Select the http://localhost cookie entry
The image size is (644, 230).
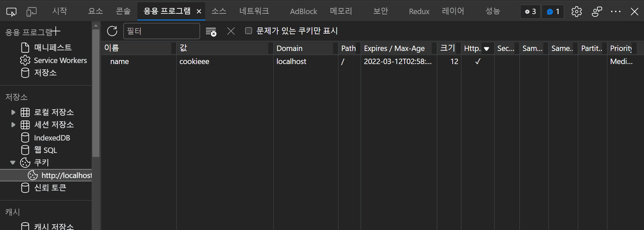click(x=66, y=175)
